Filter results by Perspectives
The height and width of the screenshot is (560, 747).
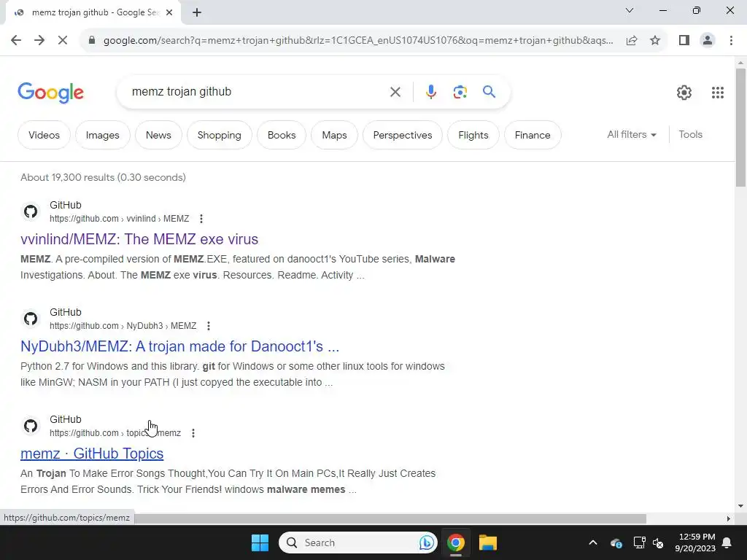[402, 135]
